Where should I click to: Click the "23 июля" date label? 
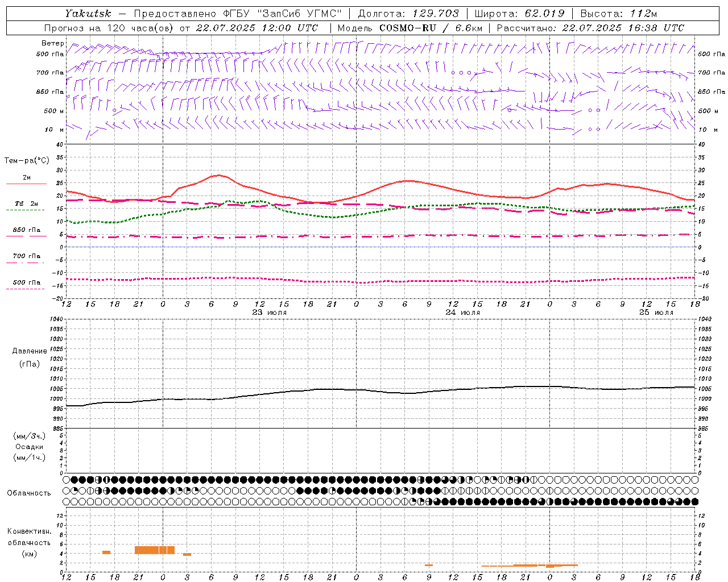[x=269, y=313]
